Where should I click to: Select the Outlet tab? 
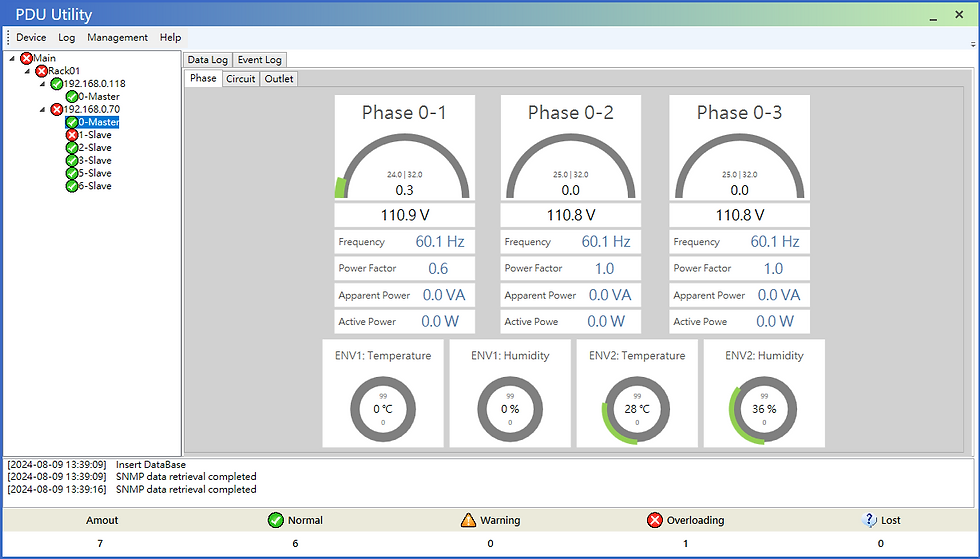tap(279, 79)
